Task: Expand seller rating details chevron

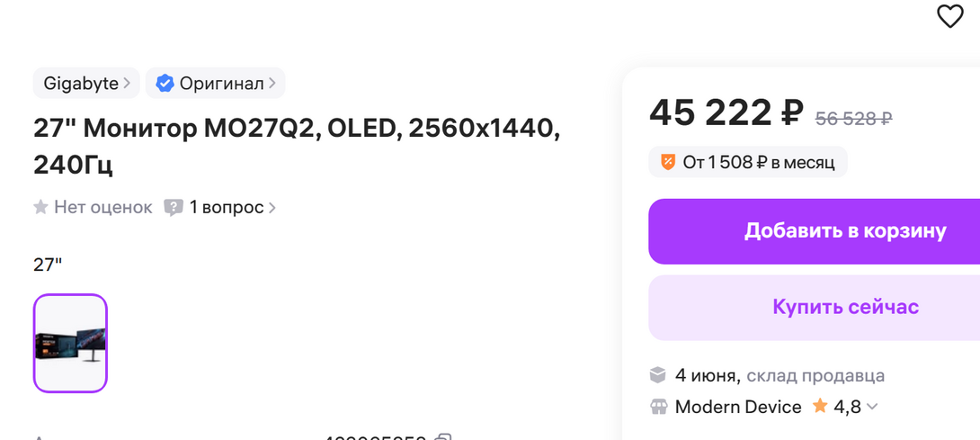Action: [x=871, y=407]
